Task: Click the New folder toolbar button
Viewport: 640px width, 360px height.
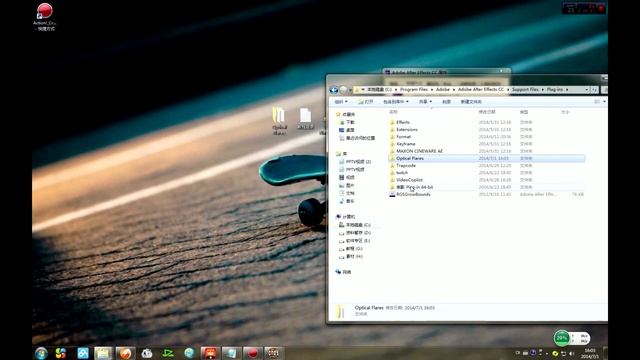Action: tap(471, 102)
